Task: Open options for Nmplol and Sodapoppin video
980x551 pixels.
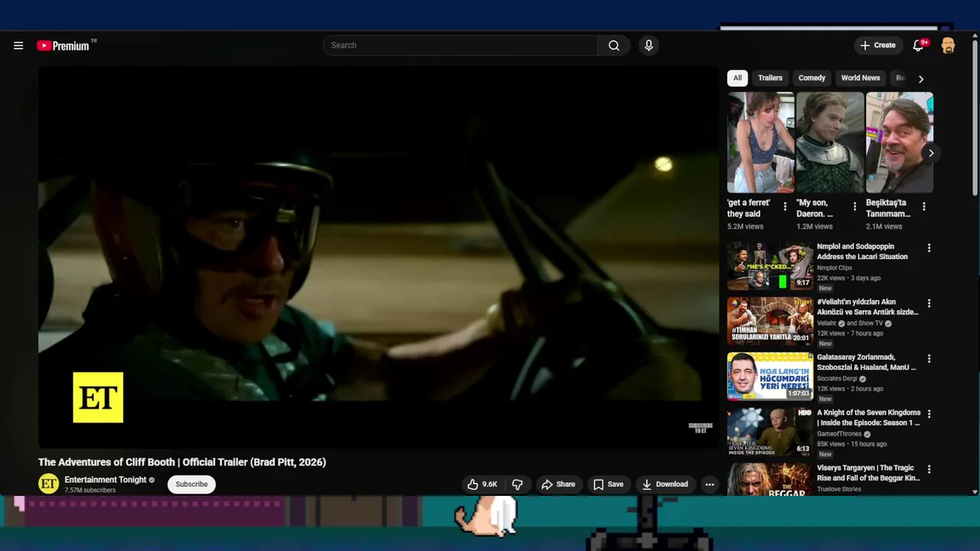Action: pos(929,248)
